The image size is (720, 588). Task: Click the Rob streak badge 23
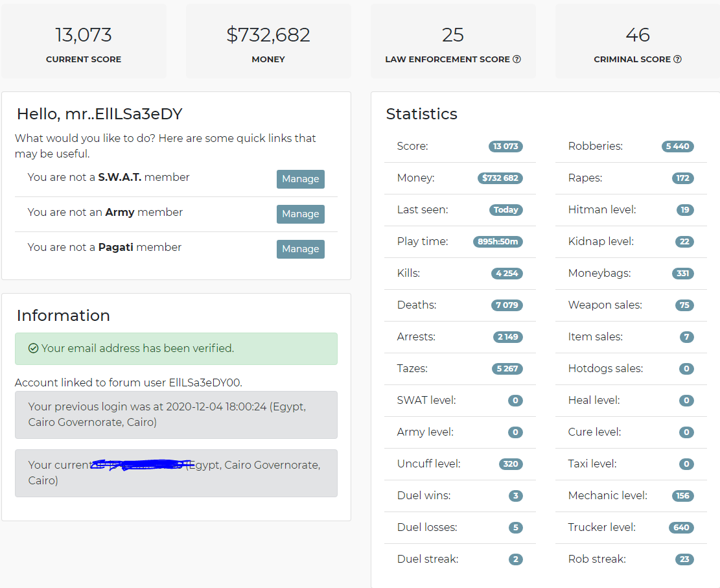click(x=684, y=559)
